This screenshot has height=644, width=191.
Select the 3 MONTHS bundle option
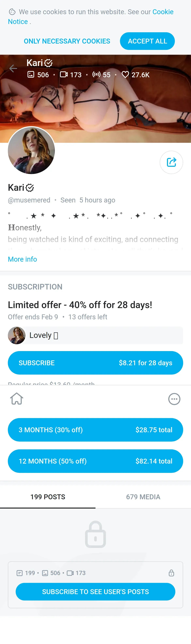(x=95, y=430)
